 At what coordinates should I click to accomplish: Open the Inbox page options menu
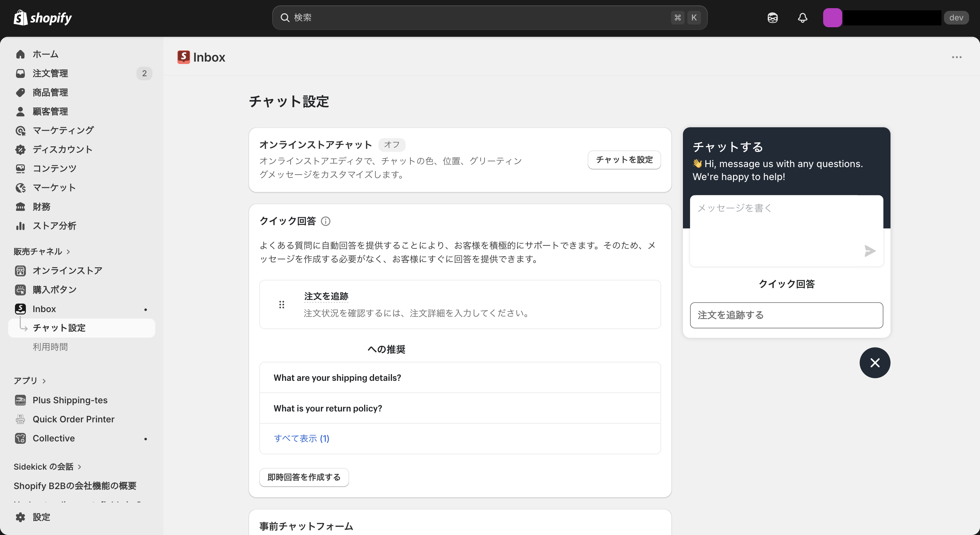(957, 57)
